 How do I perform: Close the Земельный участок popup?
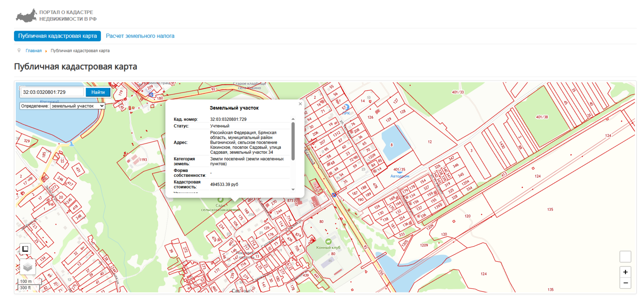tap(300, 104)
